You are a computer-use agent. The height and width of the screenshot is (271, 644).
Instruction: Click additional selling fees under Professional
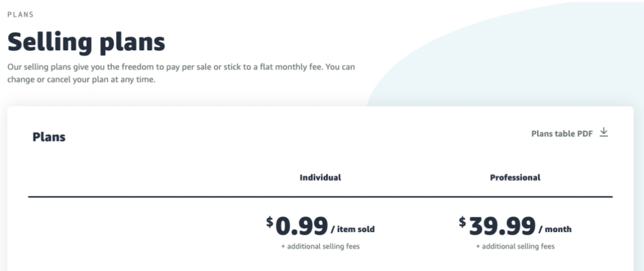[515, 246]
